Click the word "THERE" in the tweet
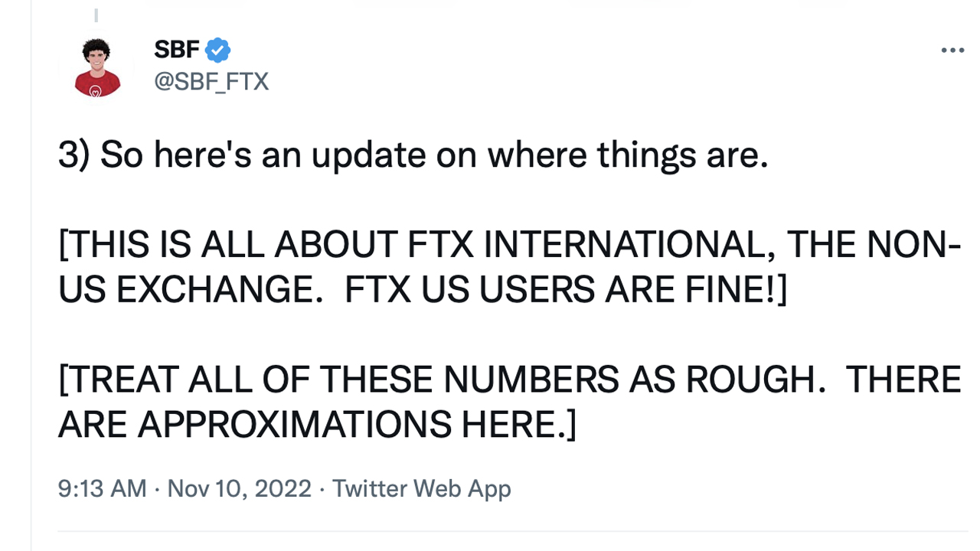The height and width of the screenshot is (551, 980). coord(903,380)
